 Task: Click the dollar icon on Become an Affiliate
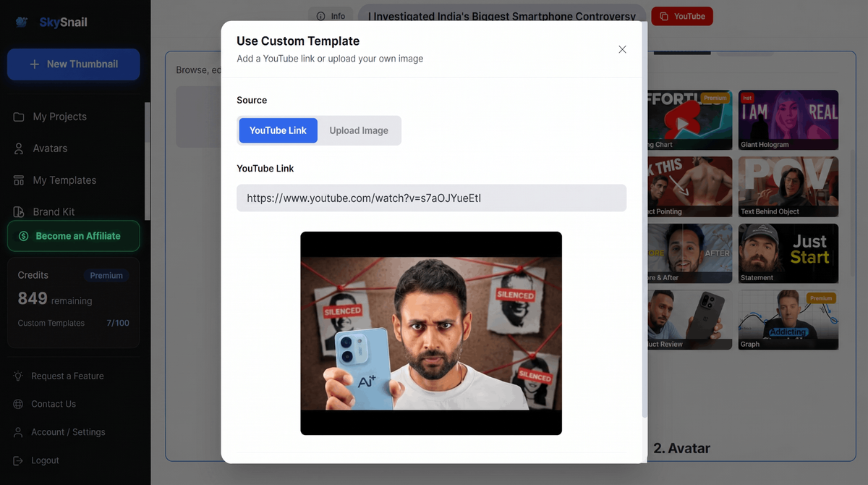point(23,236)
